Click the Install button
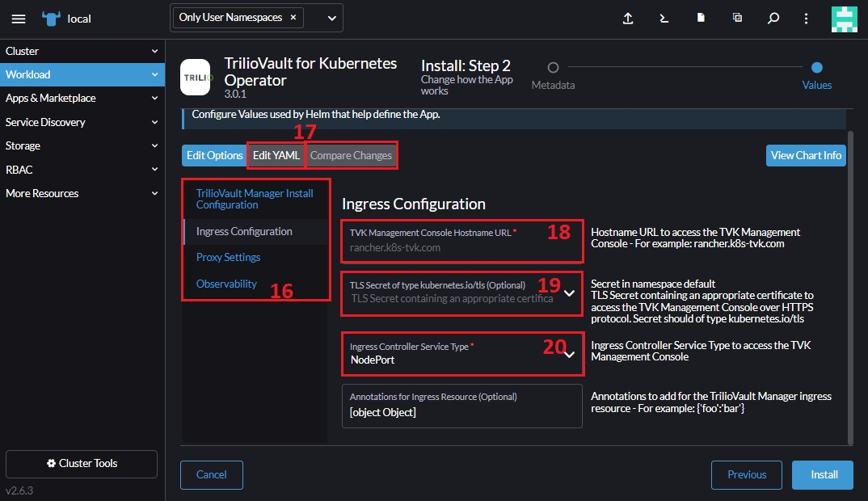Screen dimensions: 868x501 click(x=824, y=474)
